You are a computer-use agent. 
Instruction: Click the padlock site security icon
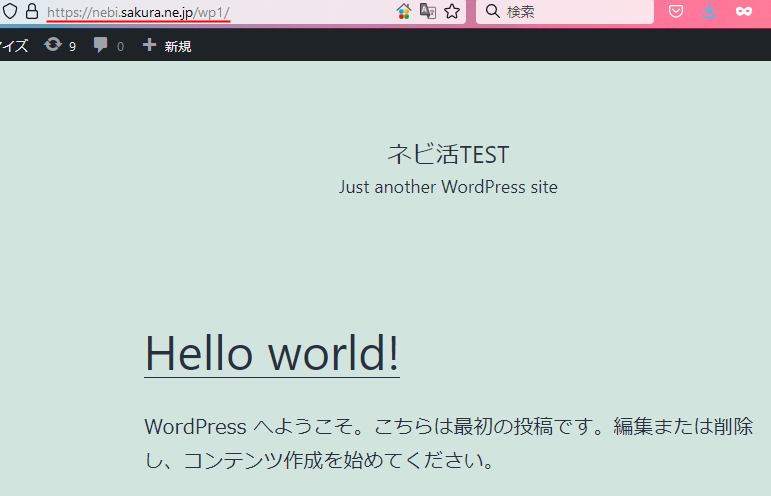click(x=32, y=12)
